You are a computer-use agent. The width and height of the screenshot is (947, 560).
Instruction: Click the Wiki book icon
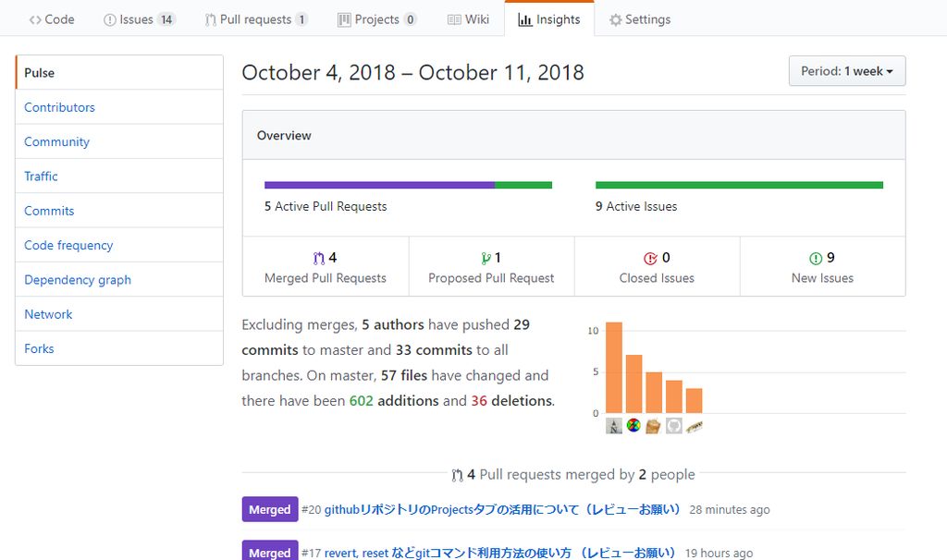tap(452, 18)
